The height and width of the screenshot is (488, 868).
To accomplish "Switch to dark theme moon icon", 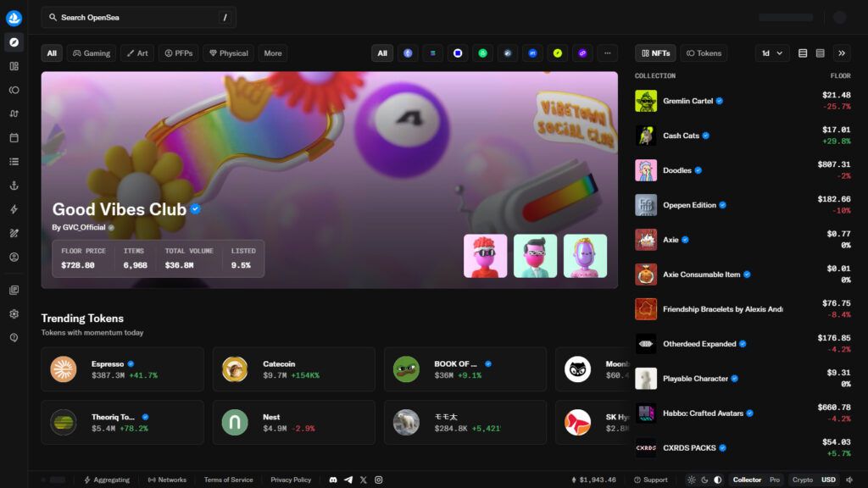I will (704, 480).
